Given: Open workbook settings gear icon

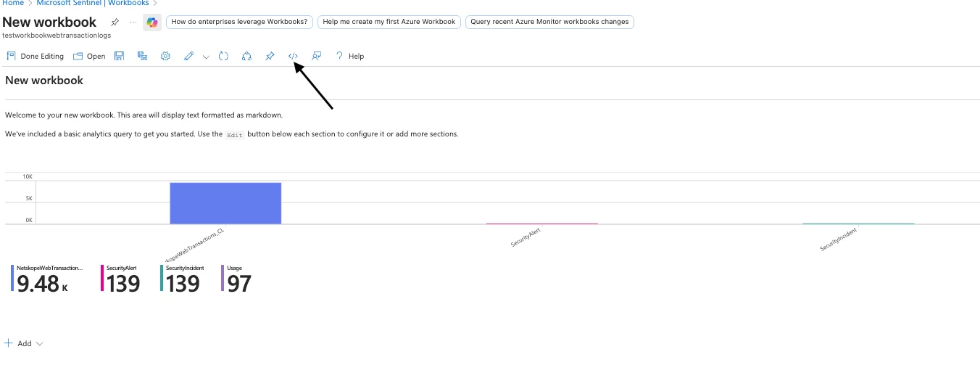Looking at the screenshot, I should [x=165, y=56].
